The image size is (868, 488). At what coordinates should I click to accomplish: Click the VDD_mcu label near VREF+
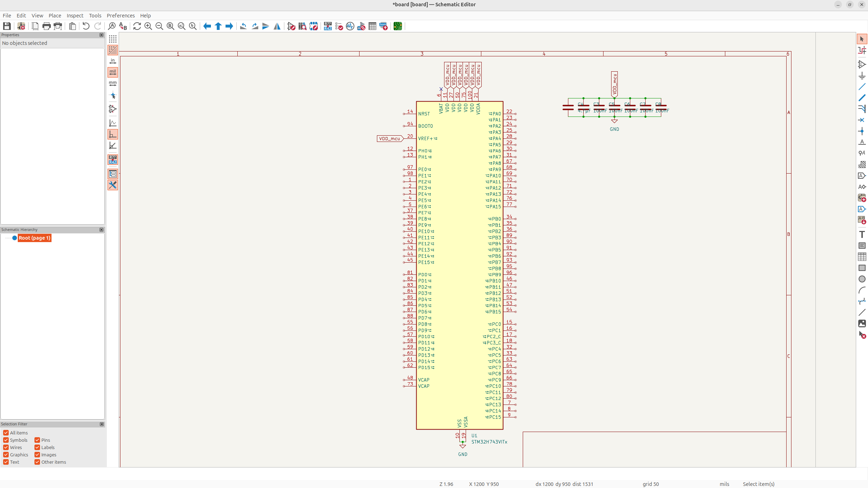389,139
